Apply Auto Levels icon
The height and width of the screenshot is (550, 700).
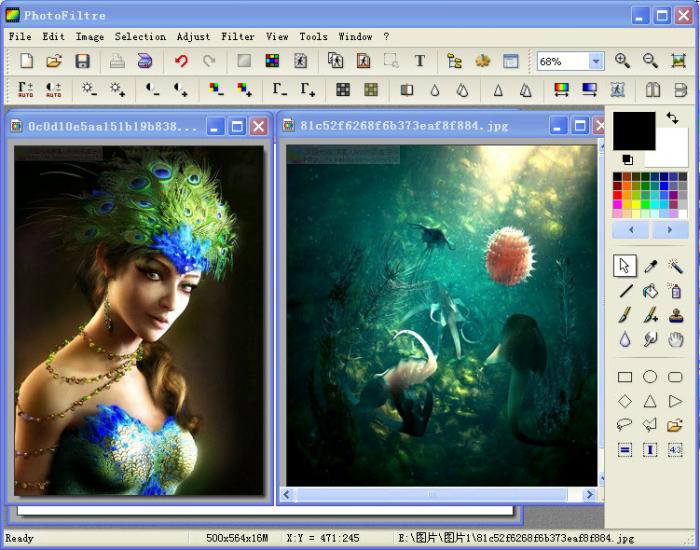[25, 90]
